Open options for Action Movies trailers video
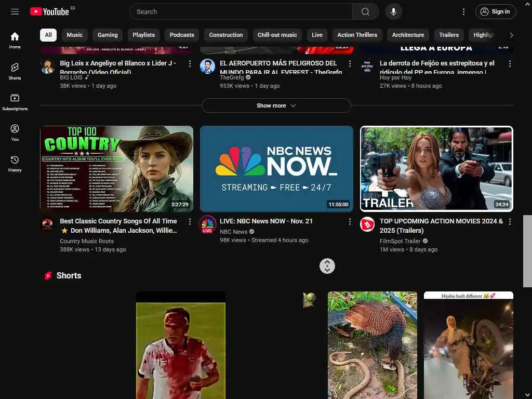 pos(510,221)
